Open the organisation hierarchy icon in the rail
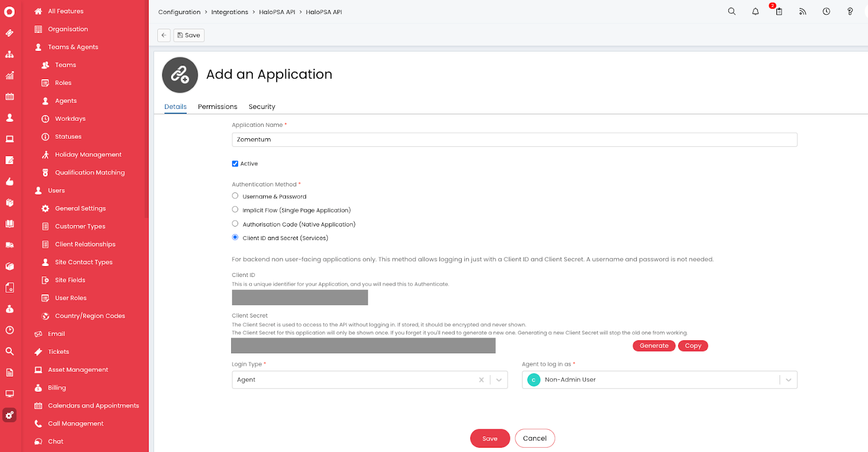Screen dimensions: 868x452 pos(9,54)
